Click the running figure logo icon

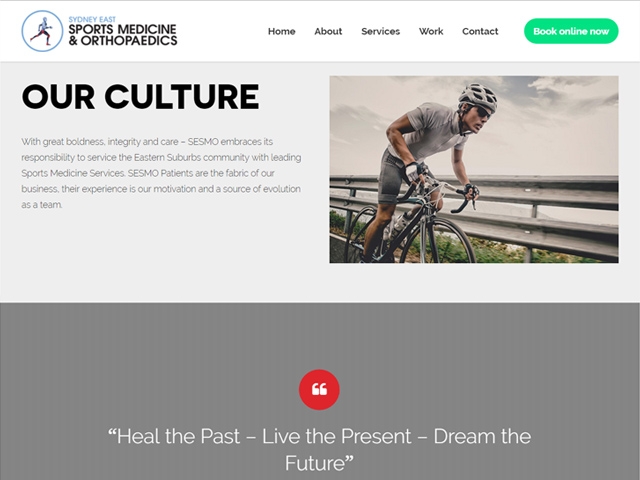42,31
